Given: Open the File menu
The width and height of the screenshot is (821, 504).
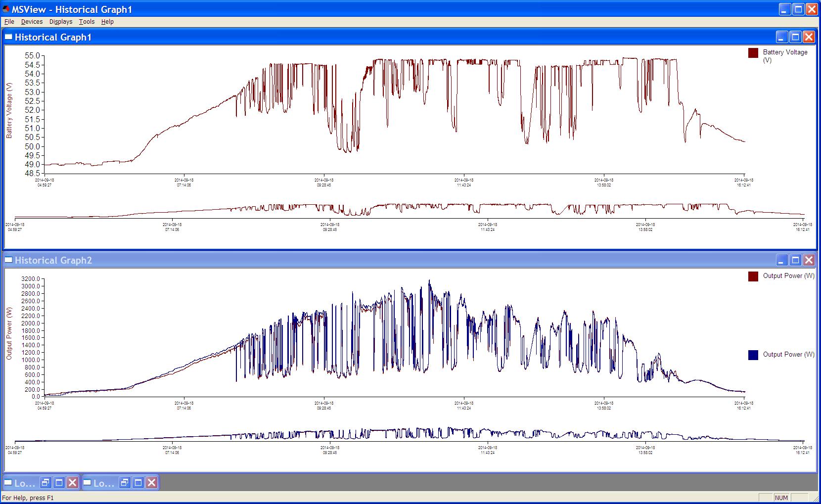Looking at the screenshot, I should point(9,22).
